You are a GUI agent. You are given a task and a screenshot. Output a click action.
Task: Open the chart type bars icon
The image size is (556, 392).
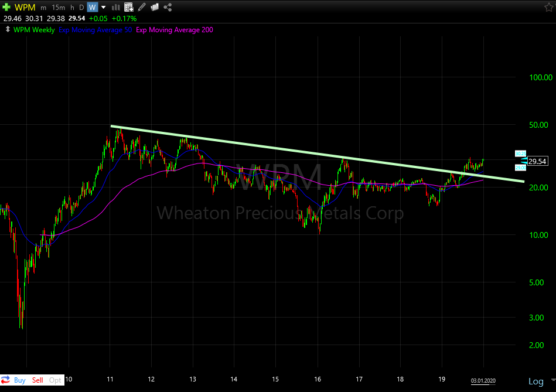coord(116,7)
